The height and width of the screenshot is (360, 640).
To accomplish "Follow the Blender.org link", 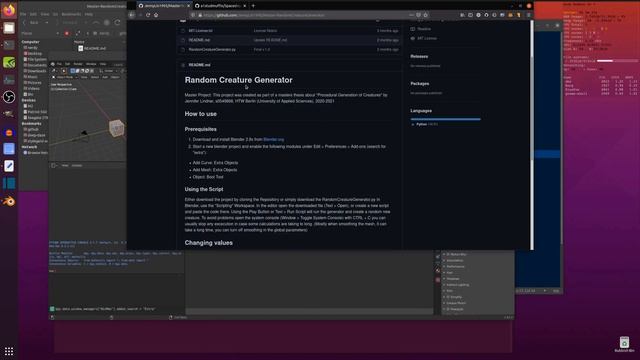I will (273, 139).
